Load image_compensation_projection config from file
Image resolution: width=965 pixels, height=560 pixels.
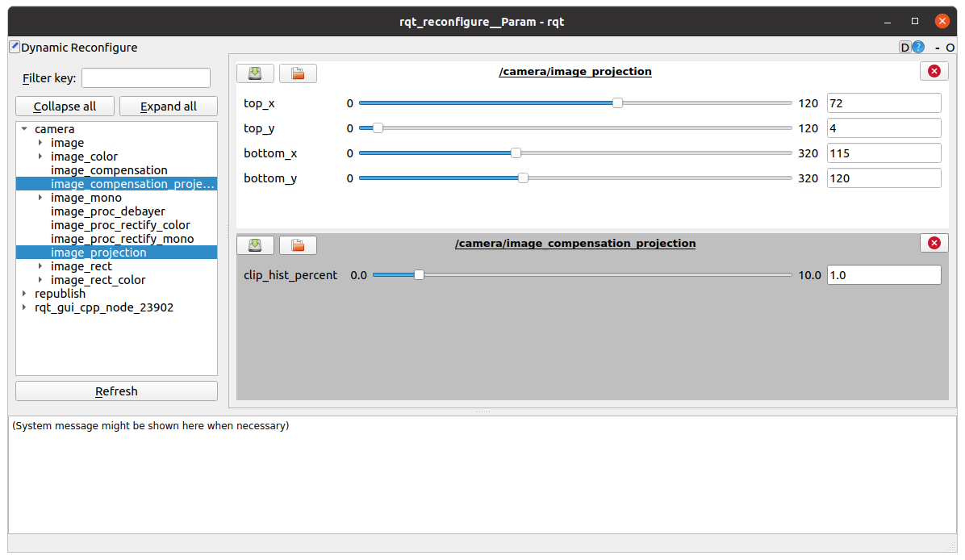pos(298,245)
